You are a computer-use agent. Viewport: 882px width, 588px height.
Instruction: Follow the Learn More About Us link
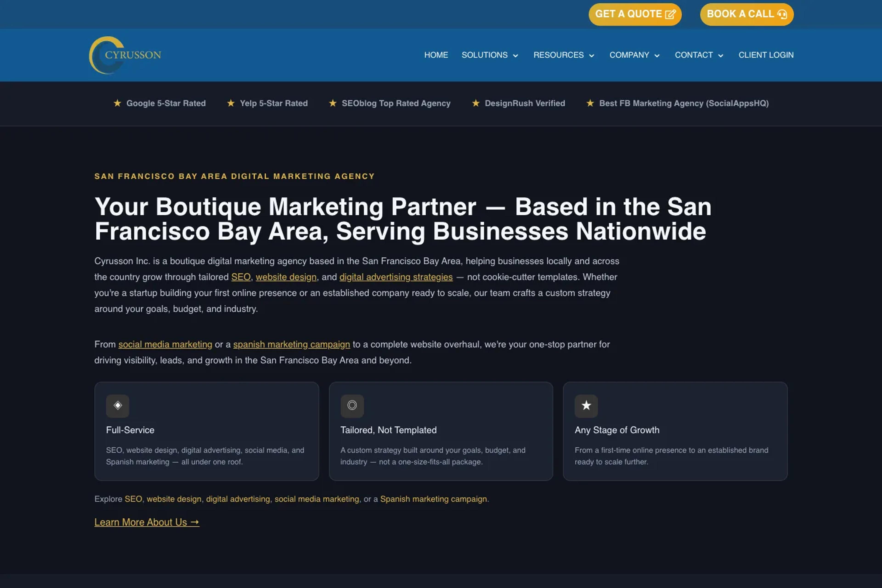click(147, 522)
